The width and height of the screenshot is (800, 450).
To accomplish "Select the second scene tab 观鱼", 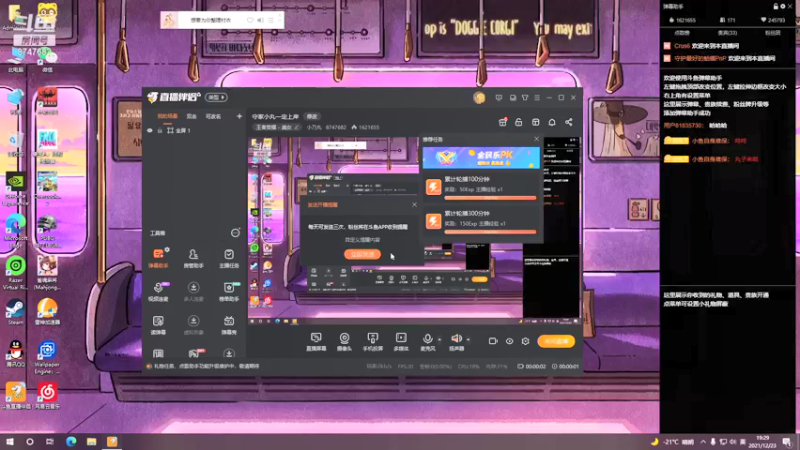I will (191, 116).
